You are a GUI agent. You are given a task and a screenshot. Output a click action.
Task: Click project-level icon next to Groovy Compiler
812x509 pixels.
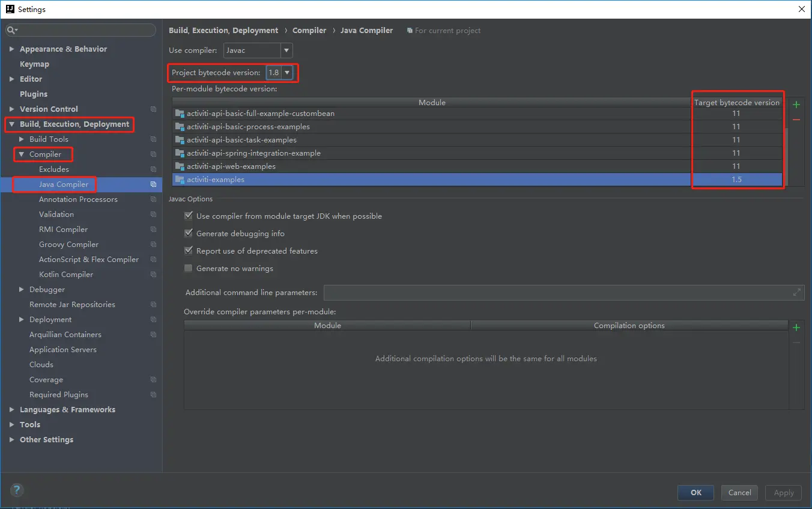153,245
